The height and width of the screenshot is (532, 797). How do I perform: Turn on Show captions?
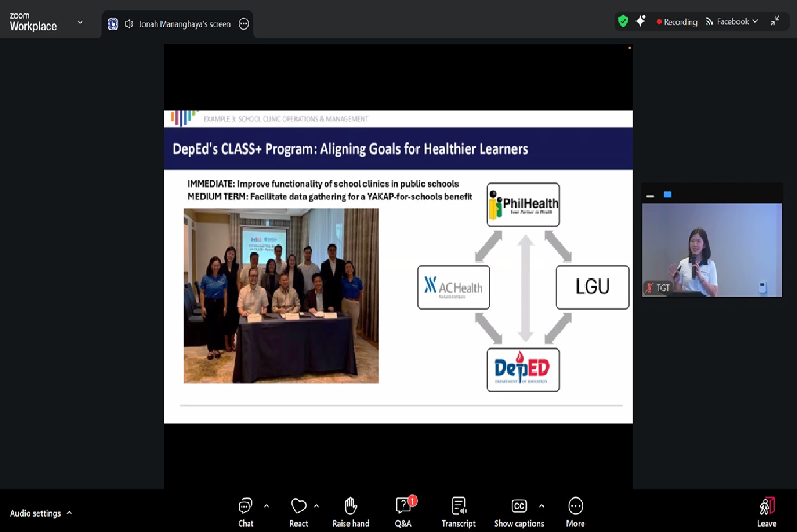[519, 512]
